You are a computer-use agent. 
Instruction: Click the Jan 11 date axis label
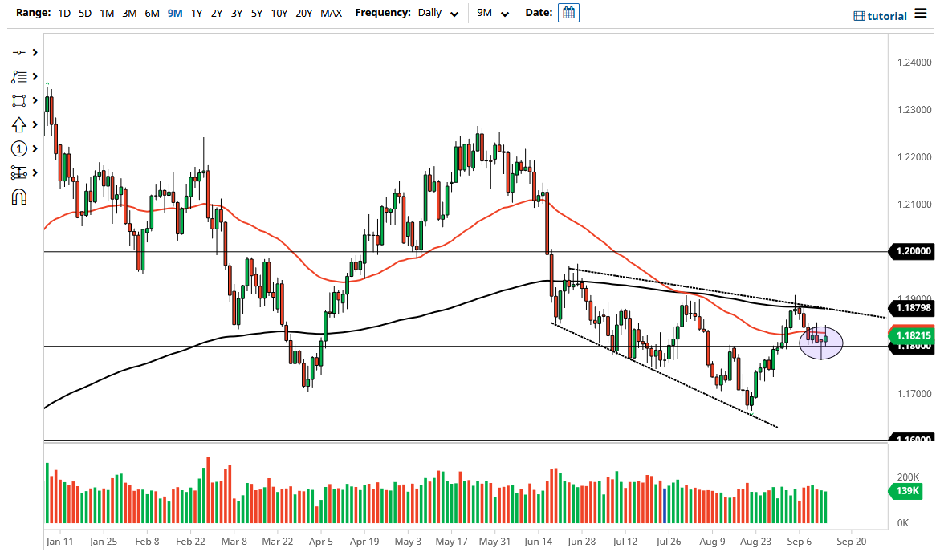tap(59, 542)
